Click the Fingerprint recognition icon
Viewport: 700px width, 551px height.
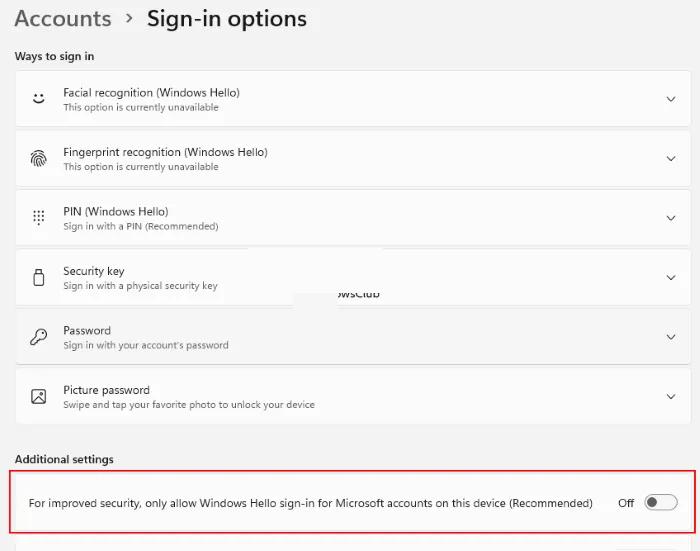coord(39,158)
